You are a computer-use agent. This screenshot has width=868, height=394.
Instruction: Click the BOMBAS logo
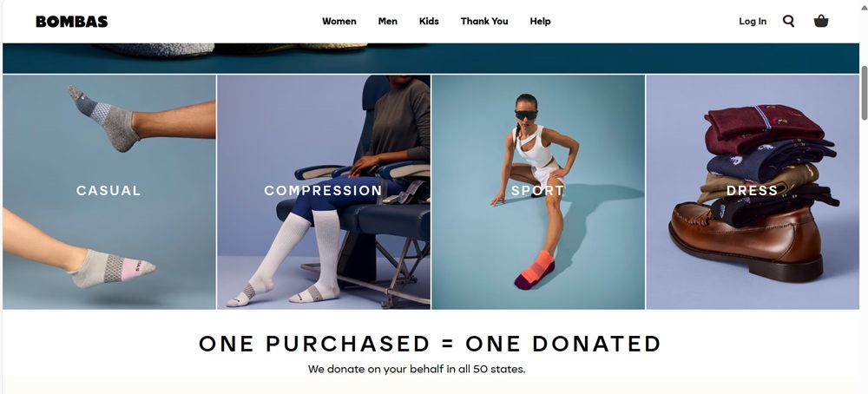click(72, 22)
